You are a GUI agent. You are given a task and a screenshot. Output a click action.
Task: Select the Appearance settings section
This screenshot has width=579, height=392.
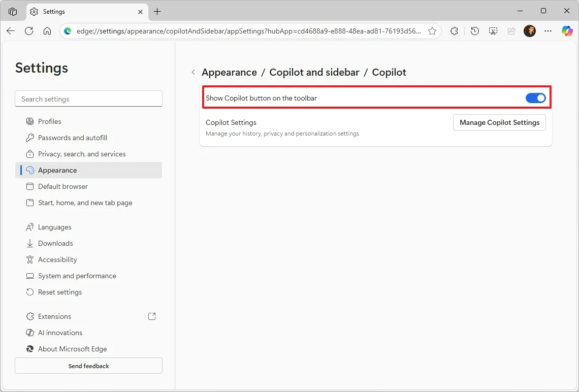(57, 170)
